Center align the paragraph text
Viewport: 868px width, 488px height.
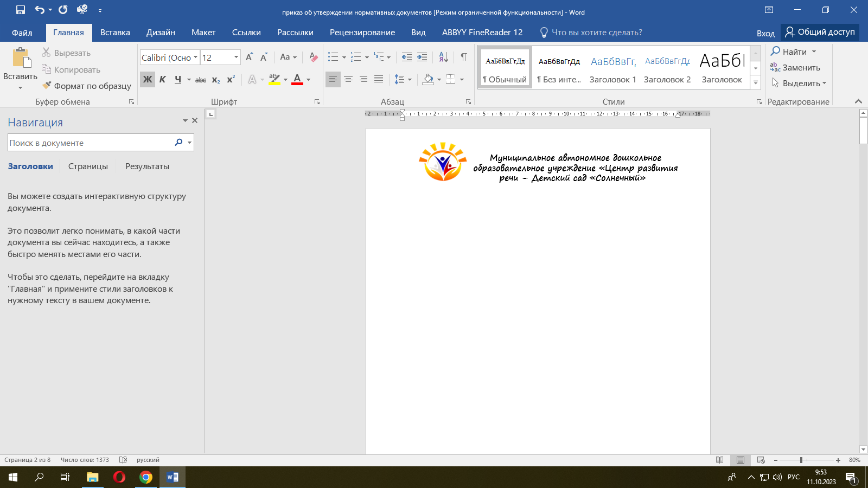(x=348, y=79)
